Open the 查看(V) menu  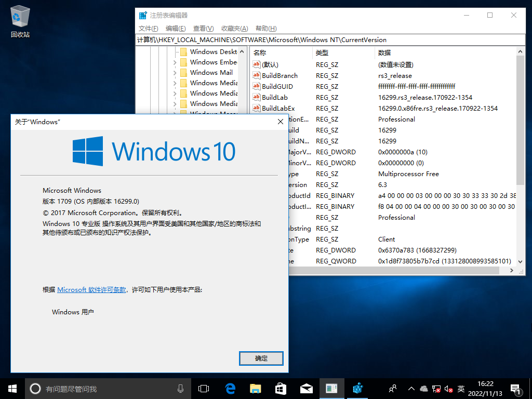(x=203, y=29)
